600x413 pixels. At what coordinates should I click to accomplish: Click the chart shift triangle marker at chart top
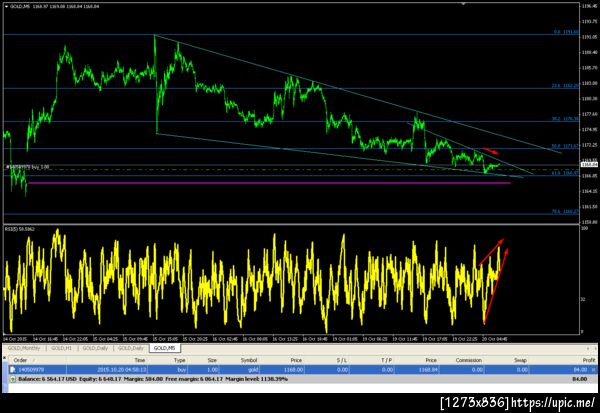point(463,4)
